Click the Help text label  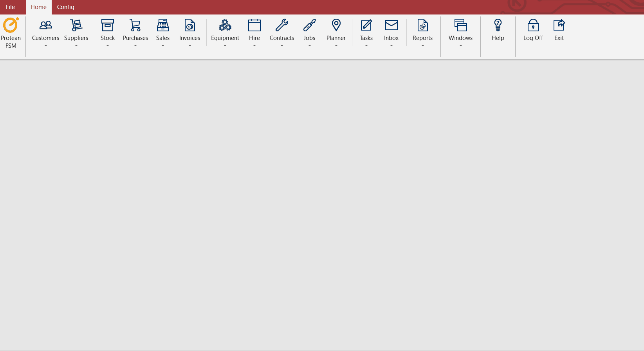[x=498, y=38]
